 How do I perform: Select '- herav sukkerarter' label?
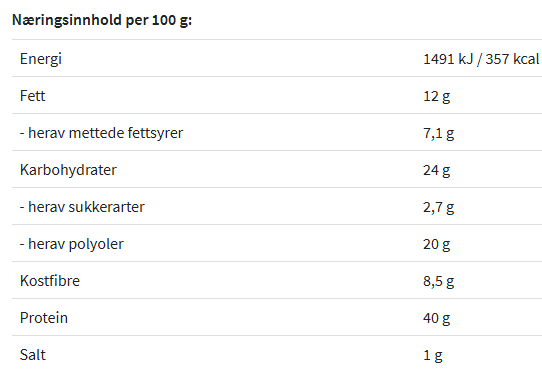82,207
